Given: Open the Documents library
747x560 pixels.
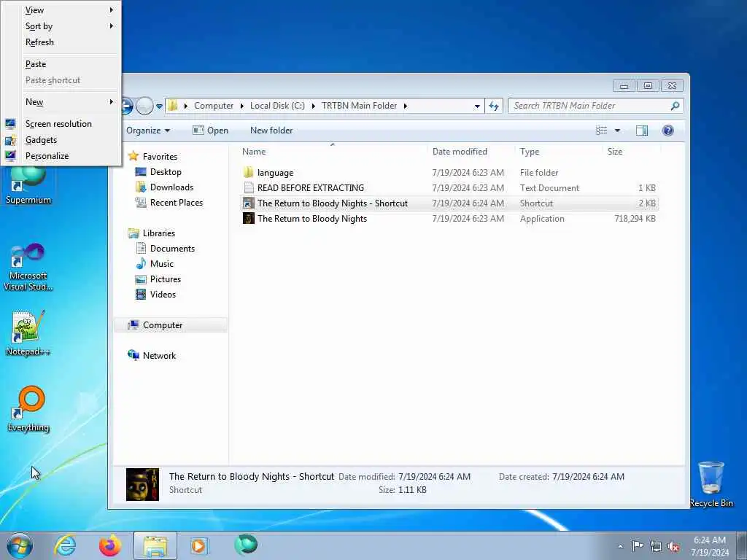Looking at the screenshot, I should 166,249.
